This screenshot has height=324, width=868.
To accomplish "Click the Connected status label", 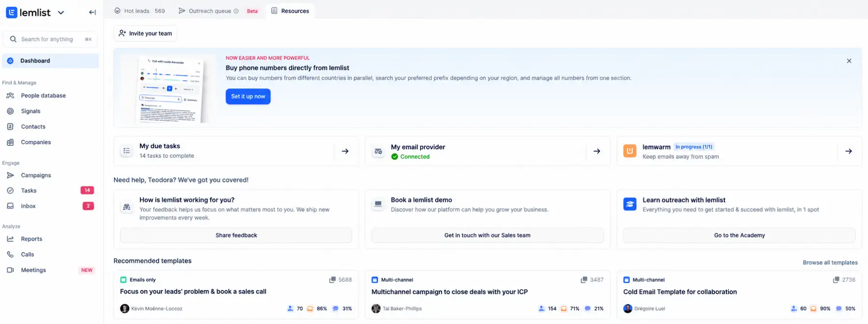I will pos(410,156).
